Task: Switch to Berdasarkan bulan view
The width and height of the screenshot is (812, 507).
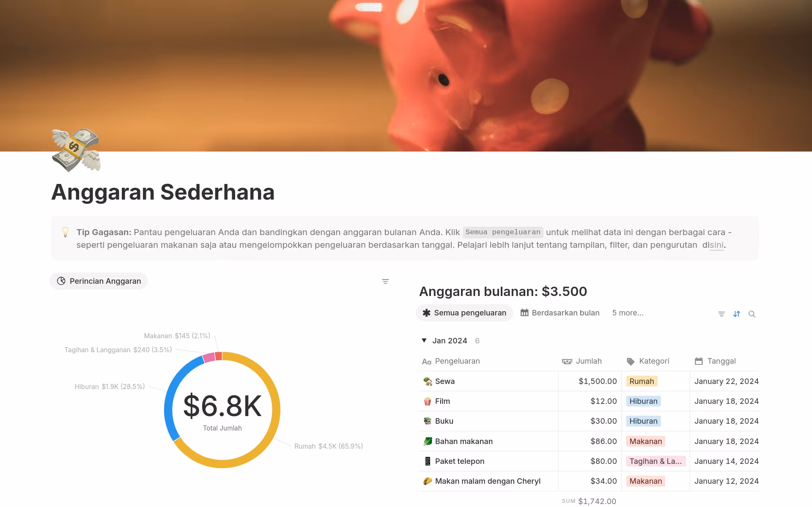Action: (560, 313)
